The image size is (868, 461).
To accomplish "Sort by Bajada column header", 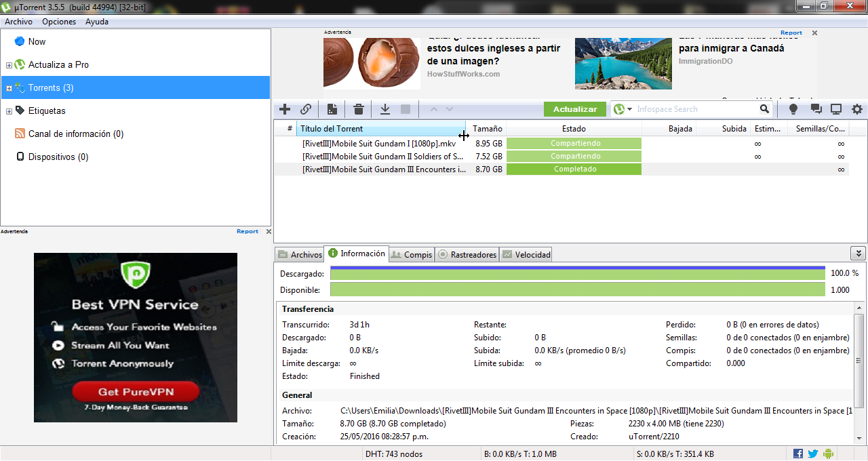I will coord(669,129).
